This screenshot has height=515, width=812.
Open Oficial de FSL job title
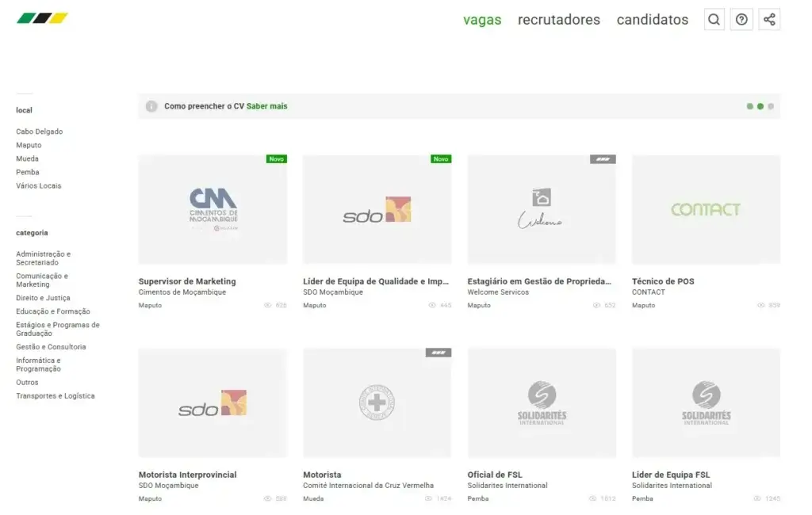tap(495, 475)
